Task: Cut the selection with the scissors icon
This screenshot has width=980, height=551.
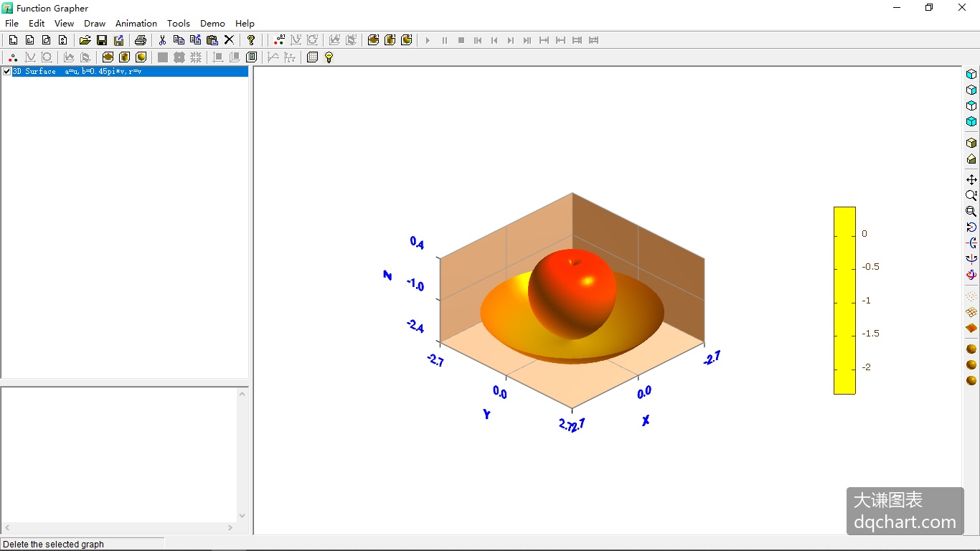Action: [x=163, y=40]
